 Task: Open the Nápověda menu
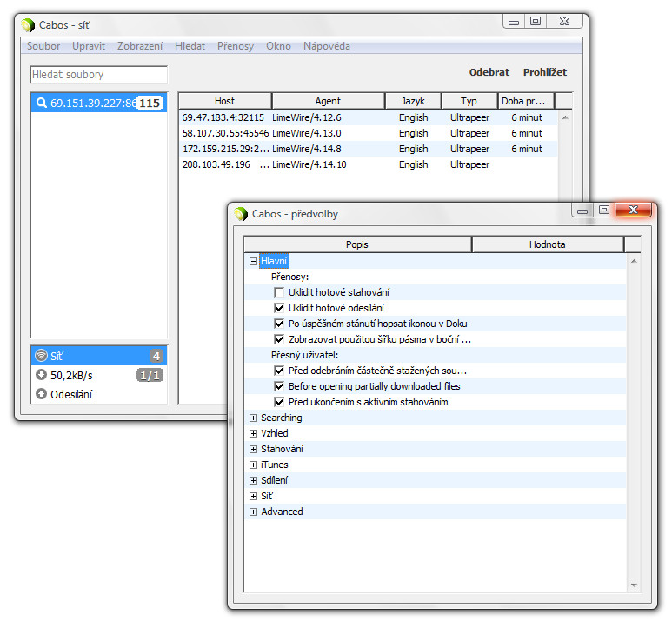327,46
